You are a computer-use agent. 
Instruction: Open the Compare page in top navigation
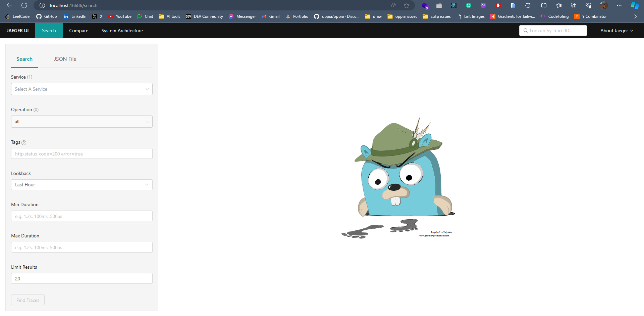click(79, 31)
